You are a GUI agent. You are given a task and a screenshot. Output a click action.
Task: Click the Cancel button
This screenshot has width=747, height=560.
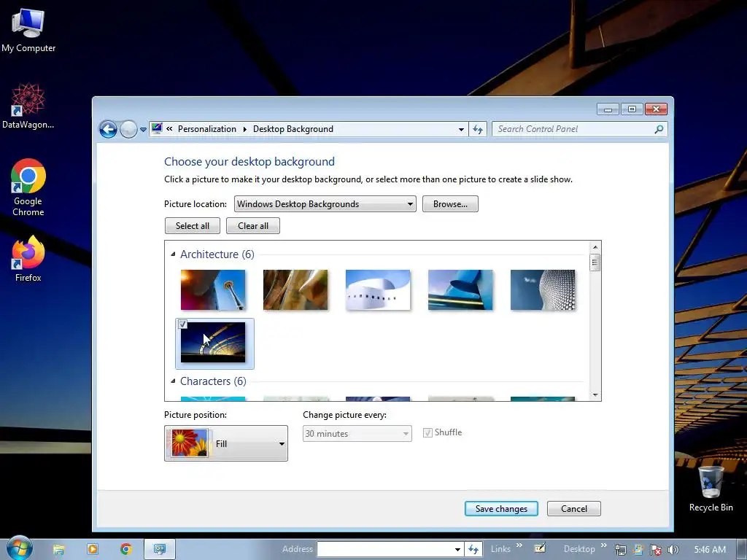[x=573, y=508]
